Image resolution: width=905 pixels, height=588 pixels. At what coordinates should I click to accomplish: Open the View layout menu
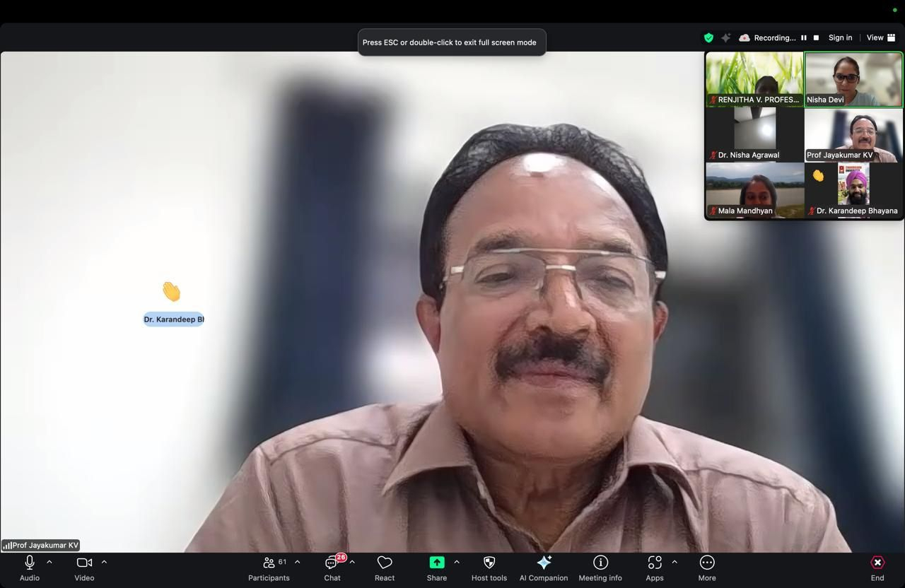[x=881, y=38]
